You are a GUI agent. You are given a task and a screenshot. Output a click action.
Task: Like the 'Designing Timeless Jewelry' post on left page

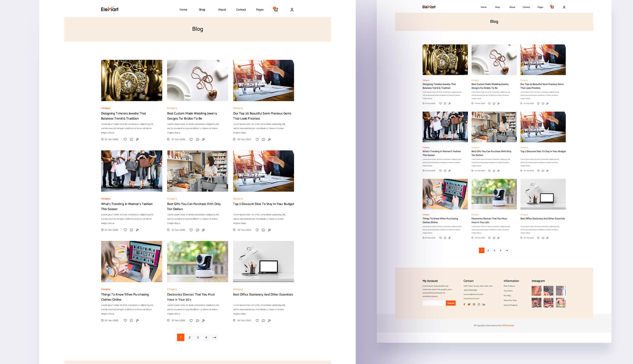[x=125, y=139]
